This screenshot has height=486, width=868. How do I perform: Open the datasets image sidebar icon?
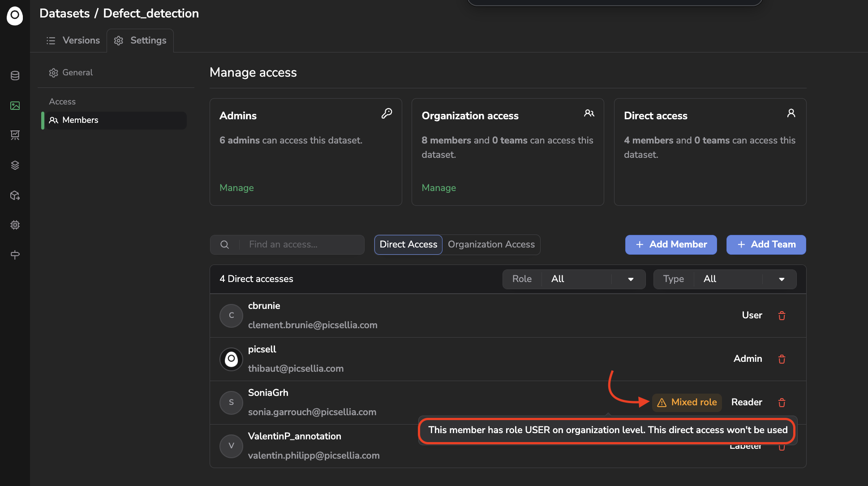click(x=15, y=106)
